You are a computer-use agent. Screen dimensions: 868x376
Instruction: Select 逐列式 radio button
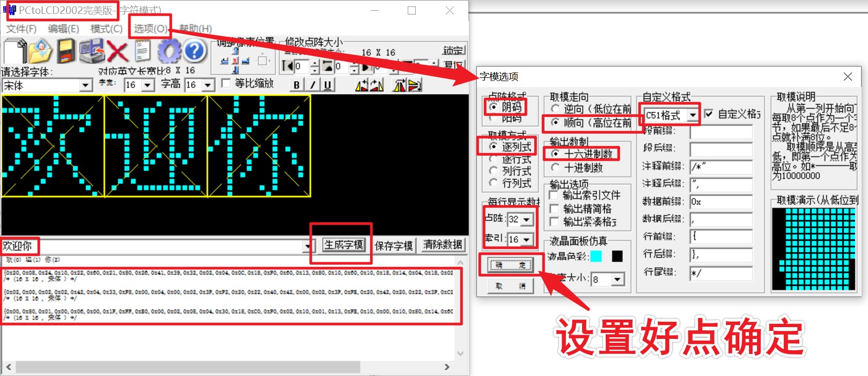[494, 146]
